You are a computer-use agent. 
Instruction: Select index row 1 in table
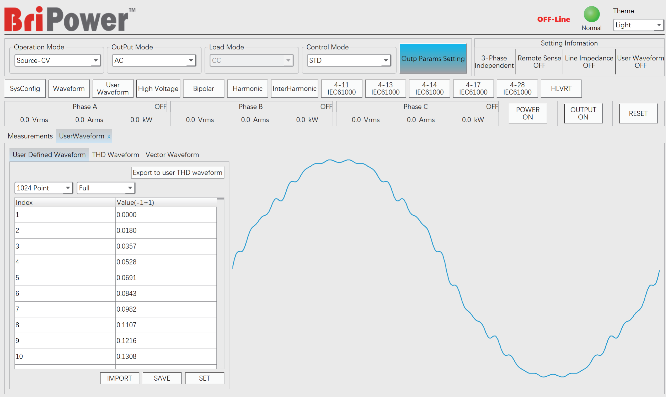(65, 215)
